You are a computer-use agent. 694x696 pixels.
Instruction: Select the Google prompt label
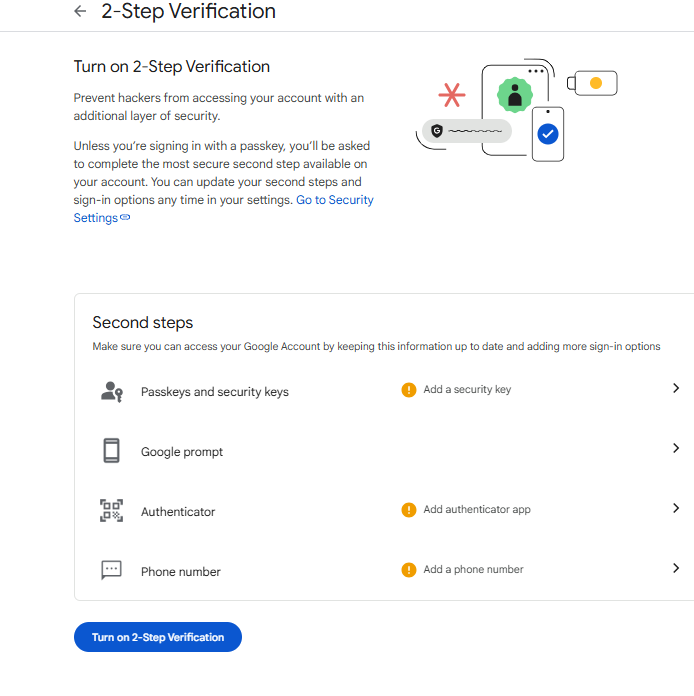click(182, 452)
